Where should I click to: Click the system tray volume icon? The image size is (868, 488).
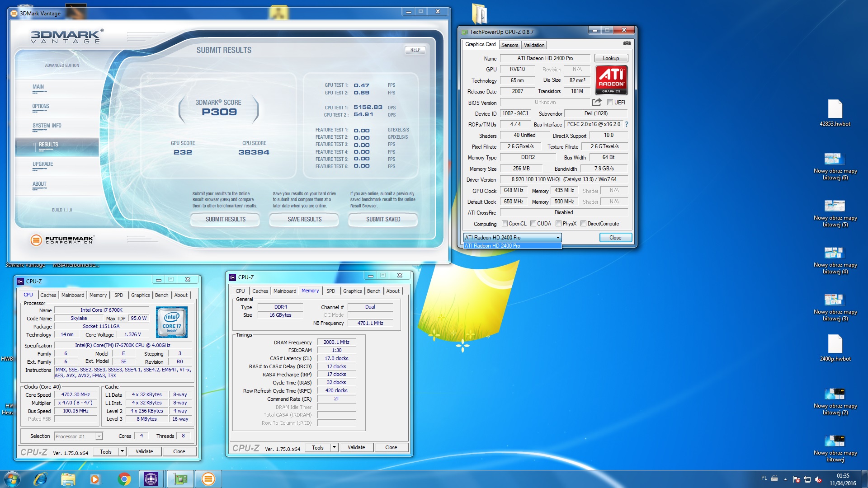pos(818,479)
